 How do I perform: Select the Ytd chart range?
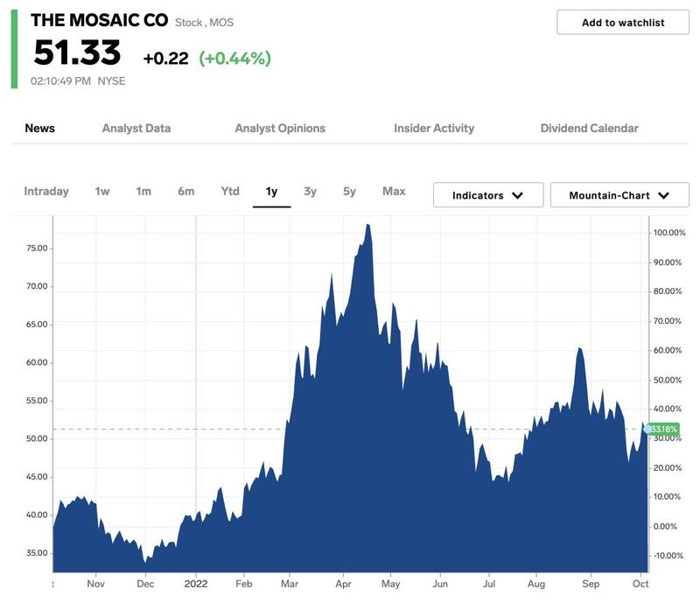[x=230, y=191]
